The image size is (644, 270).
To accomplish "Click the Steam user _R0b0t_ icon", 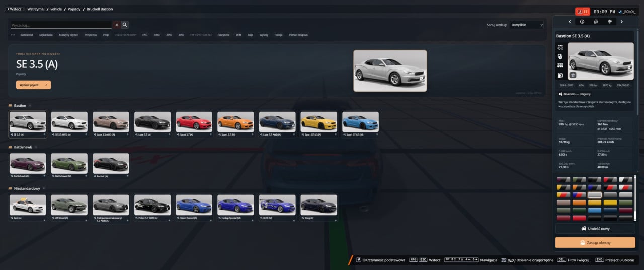I will [621, 11].
